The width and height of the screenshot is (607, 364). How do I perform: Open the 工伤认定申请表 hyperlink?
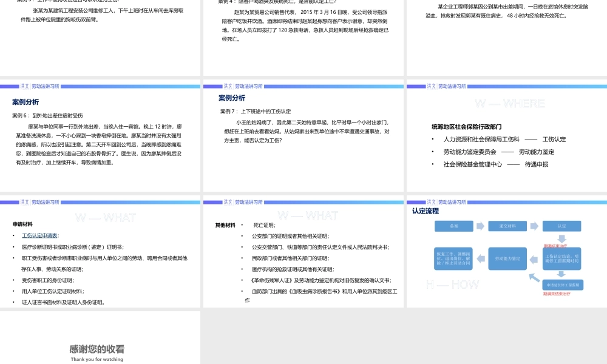click(41, 235)
